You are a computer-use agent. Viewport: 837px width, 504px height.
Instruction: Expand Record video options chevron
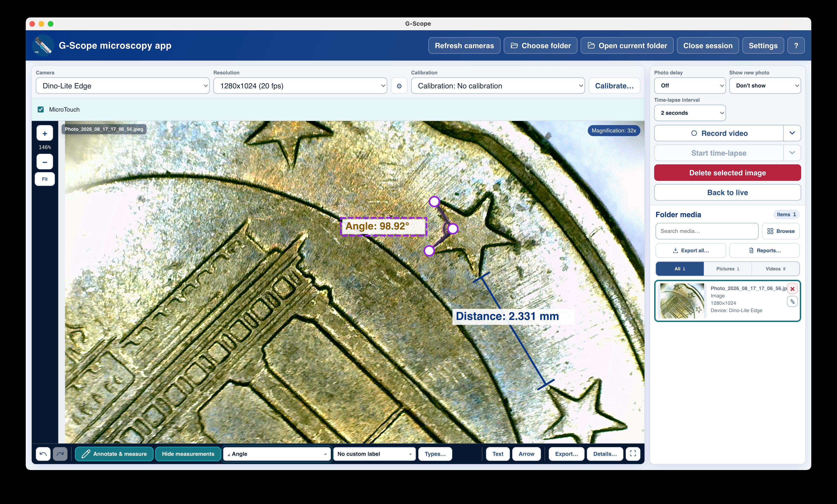[792, 133]
